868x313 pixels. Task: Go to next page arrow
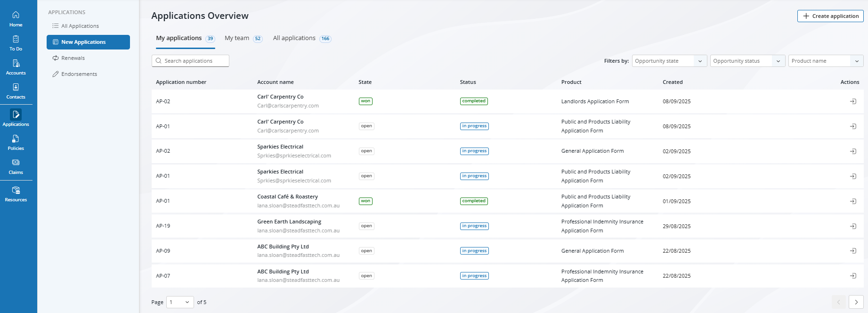[x=856, y=302]
